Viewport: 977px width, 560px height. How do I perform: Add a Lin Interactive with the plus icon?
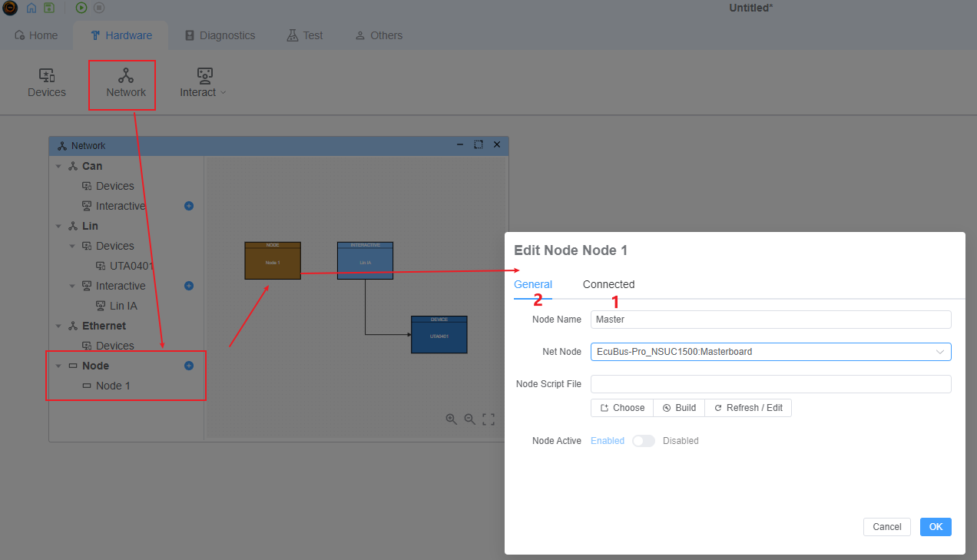click(x=189, y=286)
